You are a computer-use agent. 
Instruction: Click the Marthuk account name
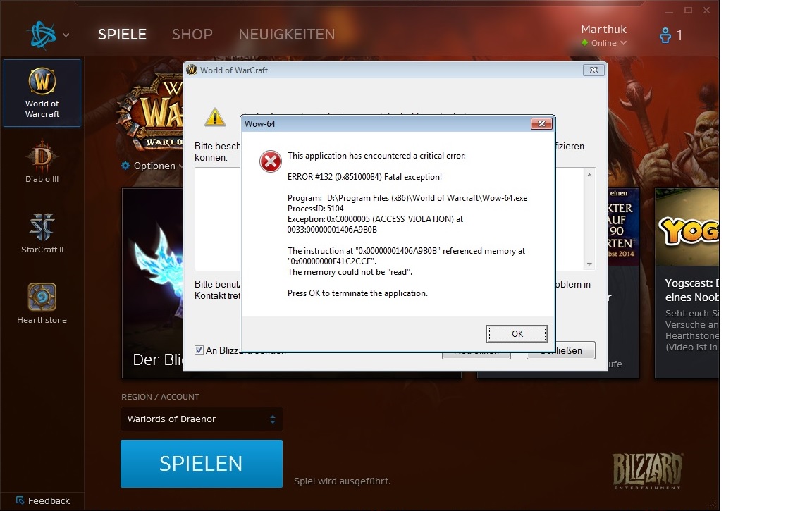[x=603, y=30]
